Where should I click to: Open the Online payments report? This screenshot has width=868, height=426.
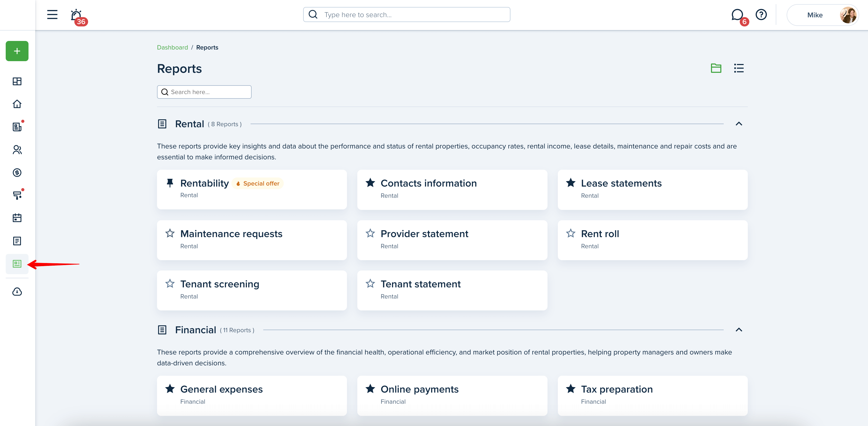click(452, 396)
